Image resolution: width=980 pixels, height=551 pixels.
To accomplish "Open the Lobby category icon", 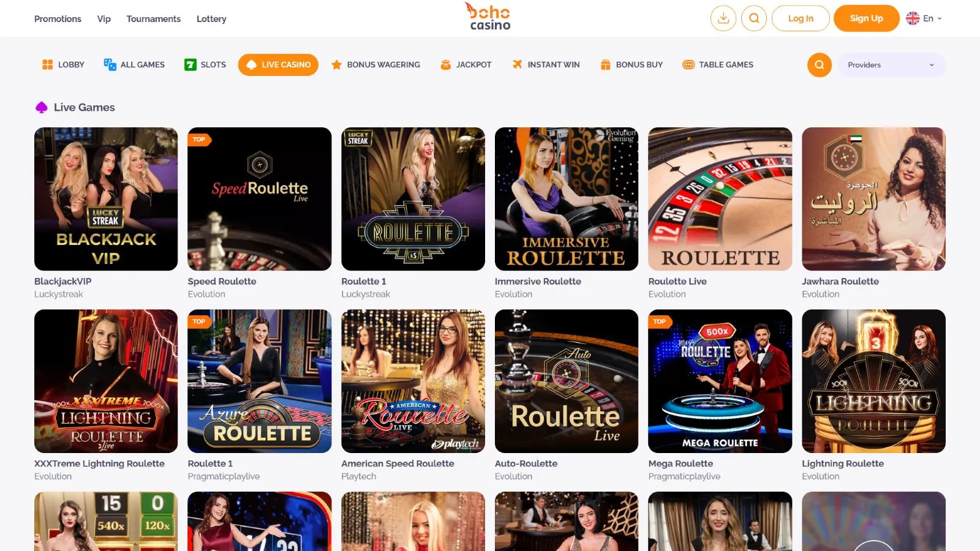I will (48, 64).
